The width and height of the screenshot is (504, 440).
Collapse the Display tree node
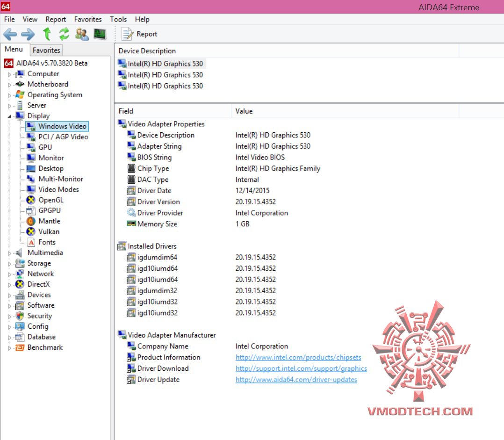[x=9, y=116]
